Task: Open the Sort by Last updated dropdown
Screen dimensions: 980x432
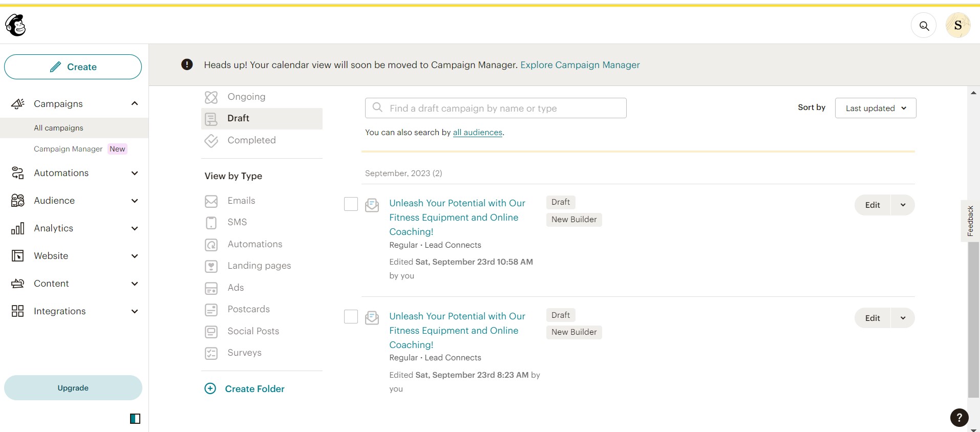Action: tap(875, 108)
